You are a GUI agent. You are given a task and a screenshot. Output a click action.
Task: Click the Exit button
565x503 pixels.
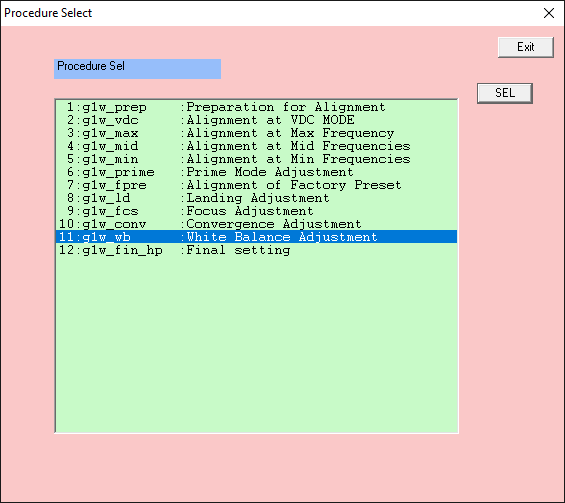525,47
